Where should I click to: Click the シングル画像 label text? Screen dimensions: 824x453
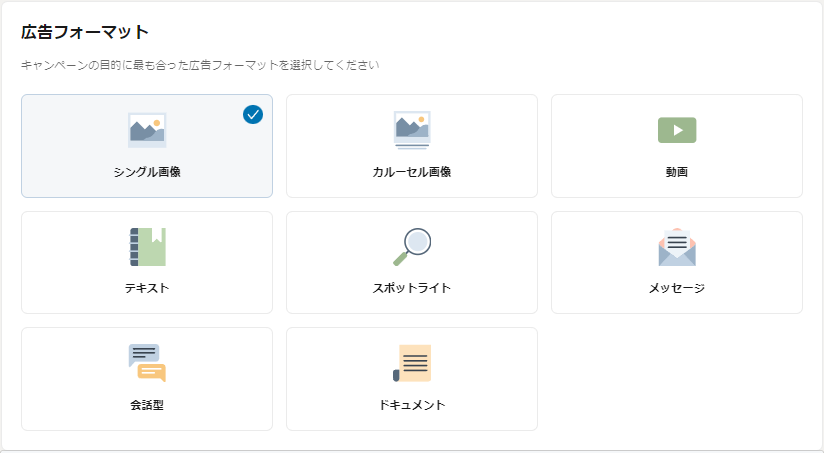147,172
